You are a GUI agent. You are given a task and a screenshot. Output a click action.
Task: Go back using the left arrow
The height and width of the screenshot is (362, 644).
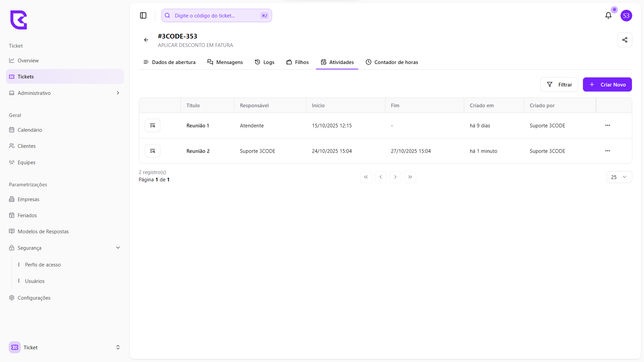pyautogui.click(x=146, y=40)
